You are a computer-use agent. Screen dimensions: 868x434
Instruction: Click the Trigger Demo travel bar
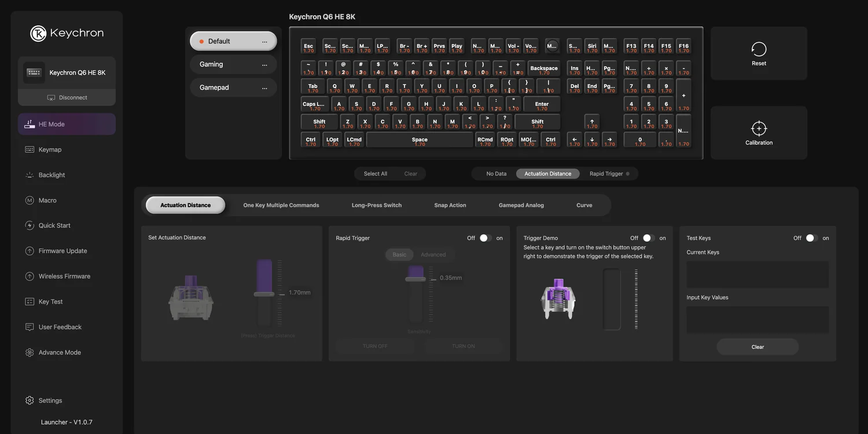(x=612, y=299)
